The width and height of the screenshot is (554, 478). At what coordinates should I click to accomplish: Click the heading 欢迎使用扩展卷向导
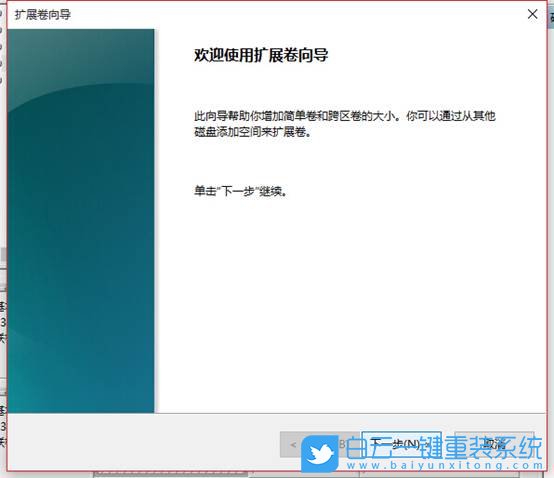pyautogui.click(x=261, y=55)
